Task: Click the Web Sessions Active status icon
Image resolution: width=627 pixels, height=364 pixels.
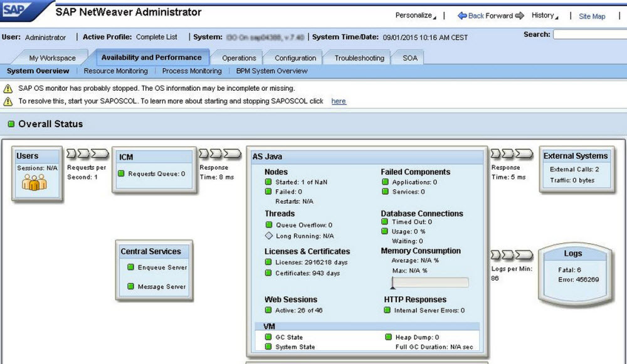Action: click(x=268, y=309)
